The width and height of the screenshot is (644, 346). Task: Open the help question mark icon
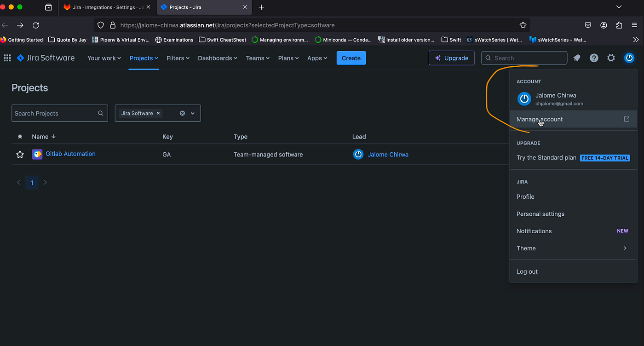coord(594,58)
